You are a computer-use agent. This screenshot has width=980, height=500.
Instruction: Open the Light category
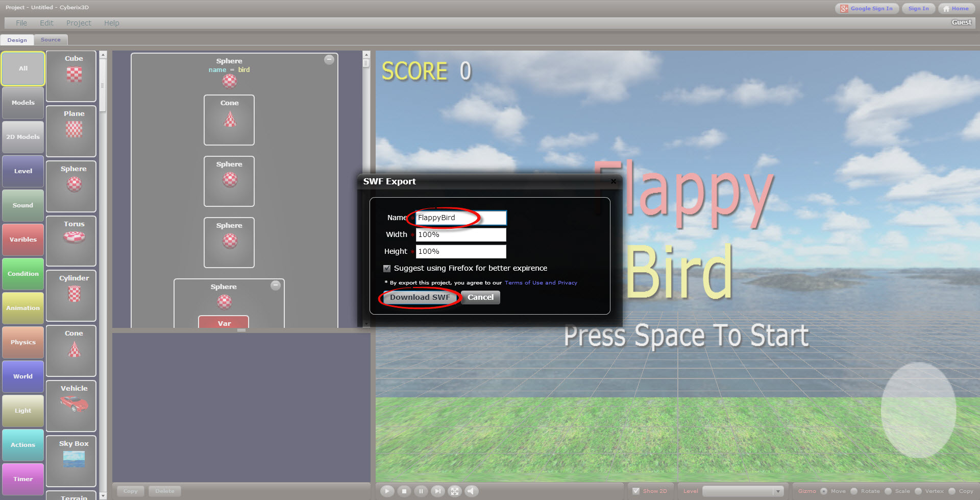pos(23,411)
